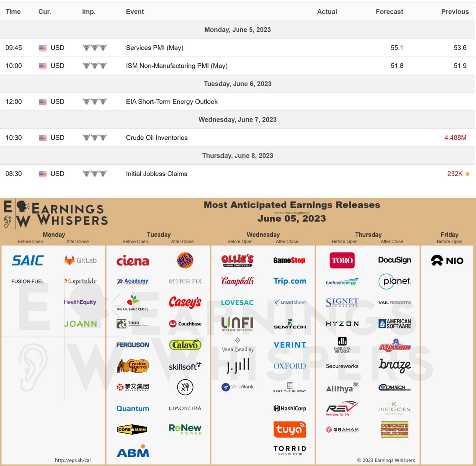This screenshot has height=466, width=476.
Task: Click the ReNew Power logo
Action: 185,429
